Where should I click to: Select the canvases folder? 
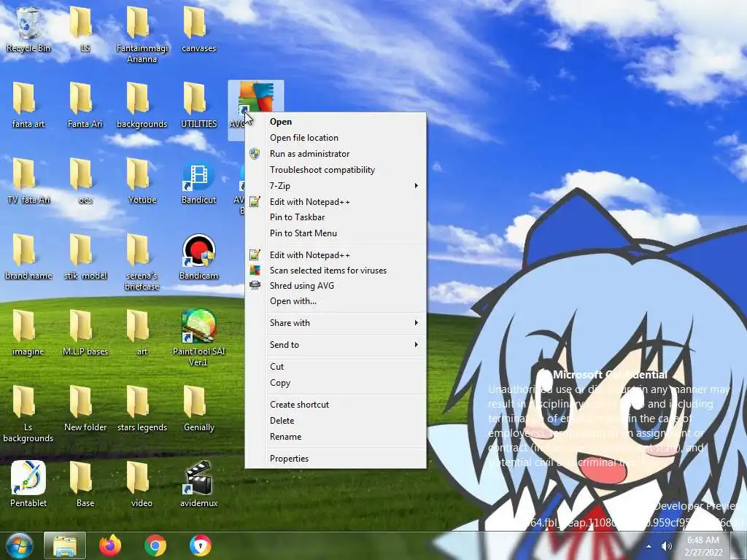(198, 29)
